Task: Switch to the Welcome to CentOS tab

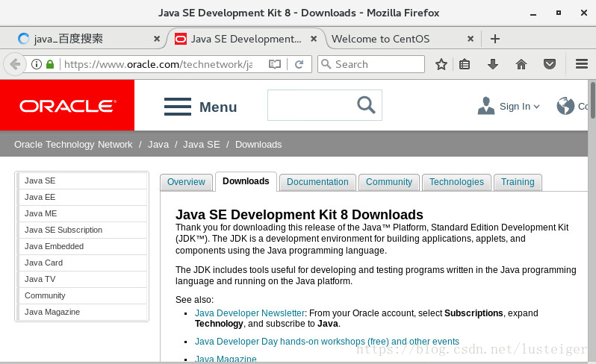Action: 401,39
